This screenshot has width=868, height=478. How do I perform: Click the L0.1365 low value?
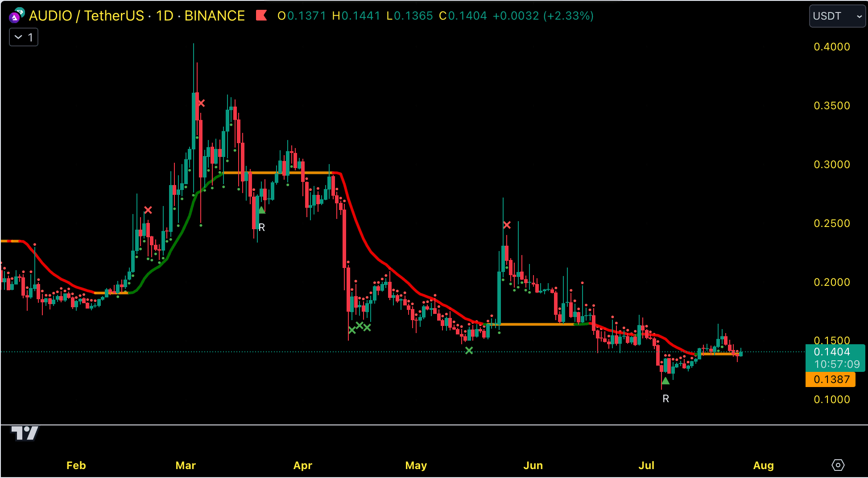[x=409, y=16]
